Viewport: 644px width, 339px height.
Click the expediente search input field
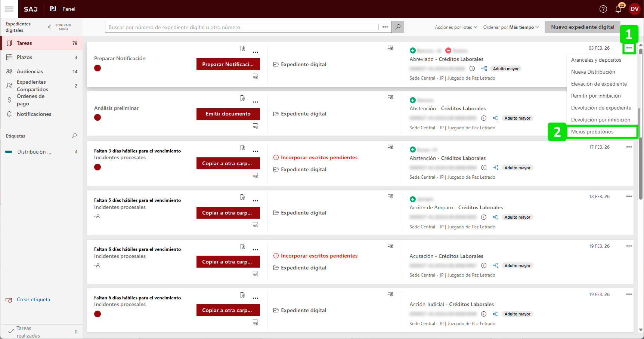pyautogui.click(x=242, y=27)
